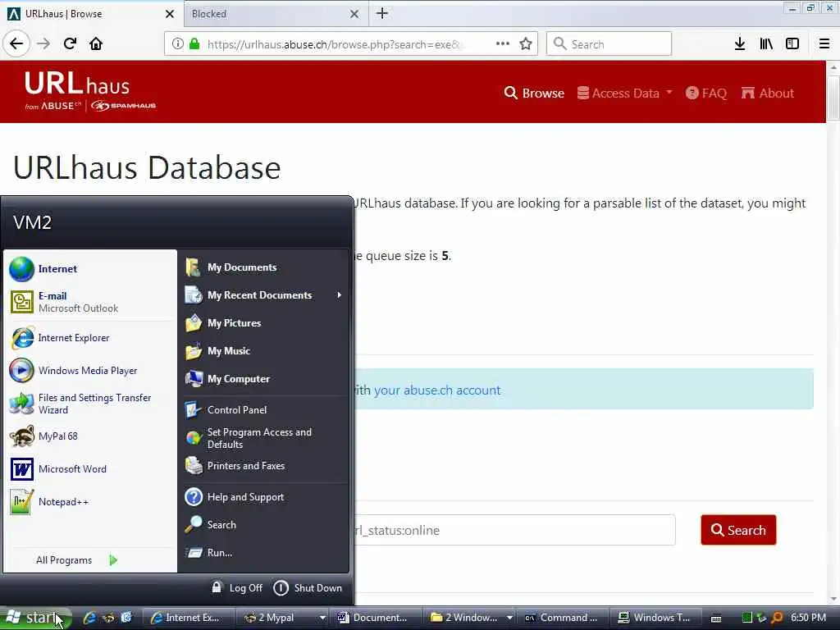Toggle the browser sidebar icon
840x630 pixels.
pos(792,44)
